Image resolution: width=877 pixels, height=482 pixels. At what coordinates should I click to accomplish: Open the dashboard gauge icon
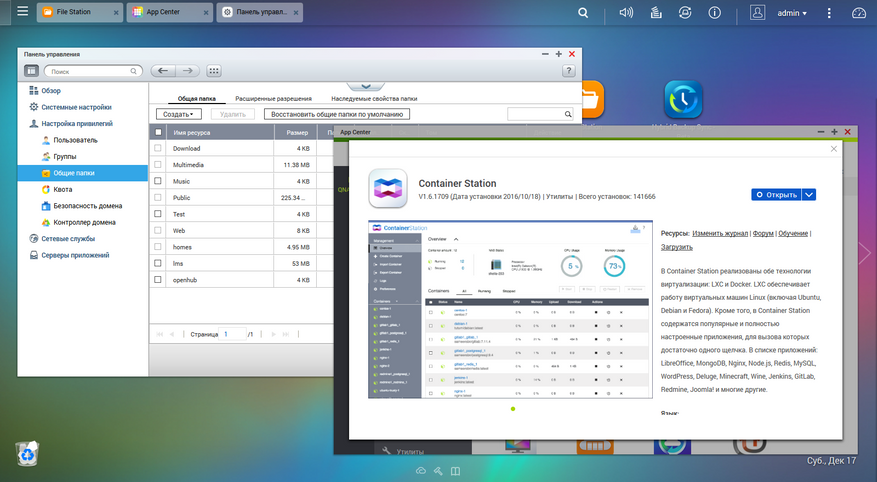click(859, 13)
